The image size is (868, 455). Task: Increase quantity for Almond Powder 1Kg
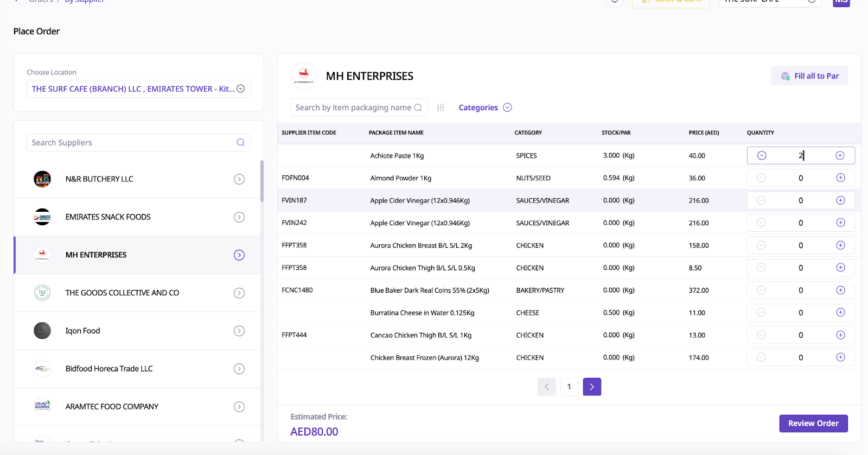(840, 178)
